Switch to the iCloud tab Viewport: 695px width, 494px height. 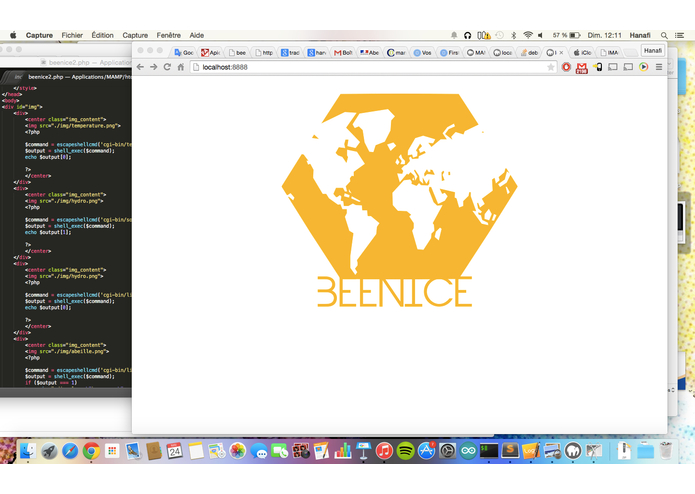click(582, 53)
